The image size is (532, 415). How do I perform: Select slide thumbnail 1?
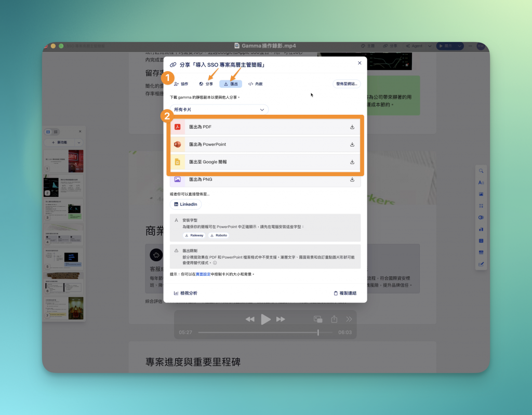point(63,162)
